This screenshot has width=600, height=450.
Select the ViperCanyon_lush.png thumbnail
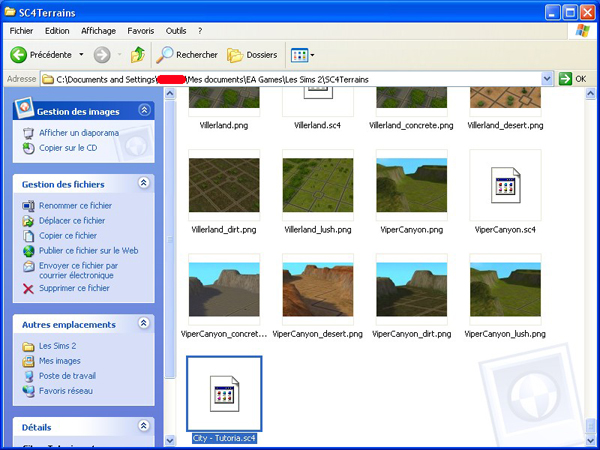click(x=505, y=289)
